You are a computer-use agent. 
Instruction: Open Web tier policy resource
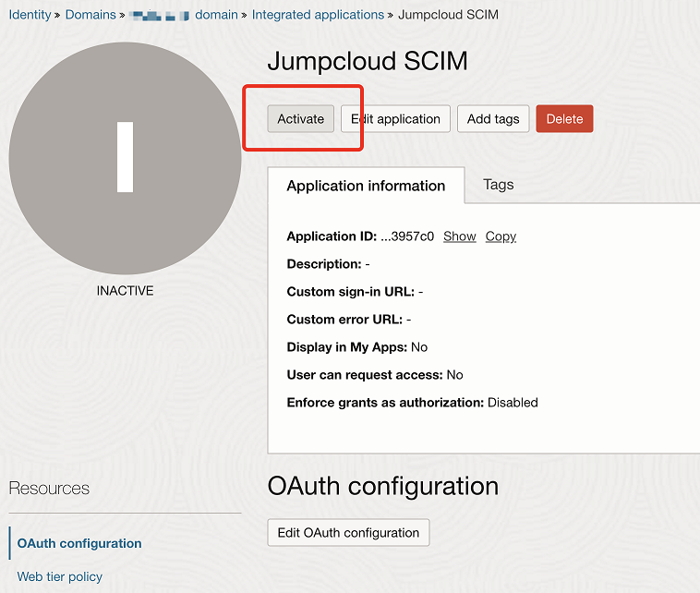(59, 576)
